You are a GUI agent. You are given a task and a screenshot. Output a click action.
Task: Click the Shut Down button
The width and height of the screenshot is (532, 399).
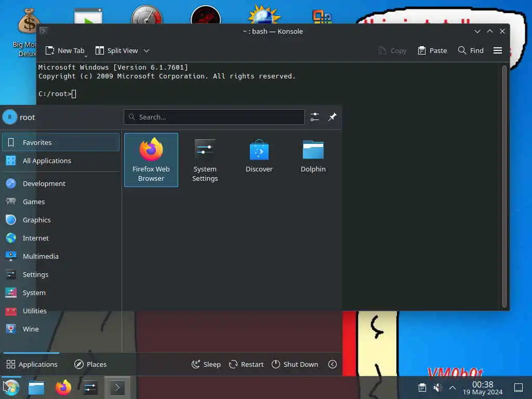[295, 364]
